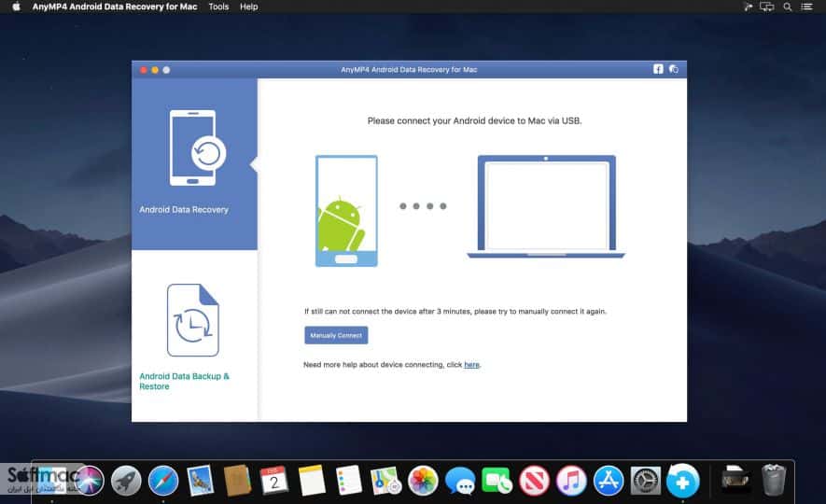The image size is (826, 504).
Task: Click the screen mirroring menu bar icon
Action: [767, 7]
